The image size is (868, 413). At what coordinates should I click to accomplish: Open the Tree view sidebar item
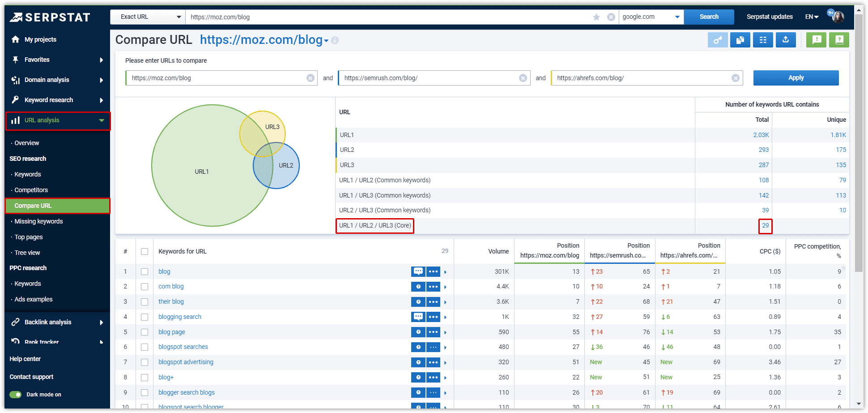pos(27,253)
